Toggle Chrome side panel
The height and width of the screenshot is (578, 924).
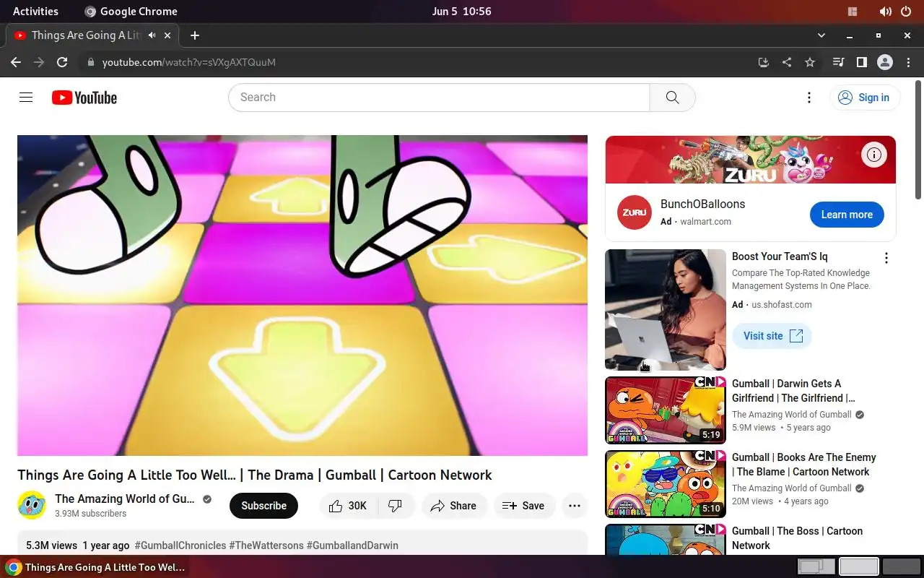coord(861,62)
